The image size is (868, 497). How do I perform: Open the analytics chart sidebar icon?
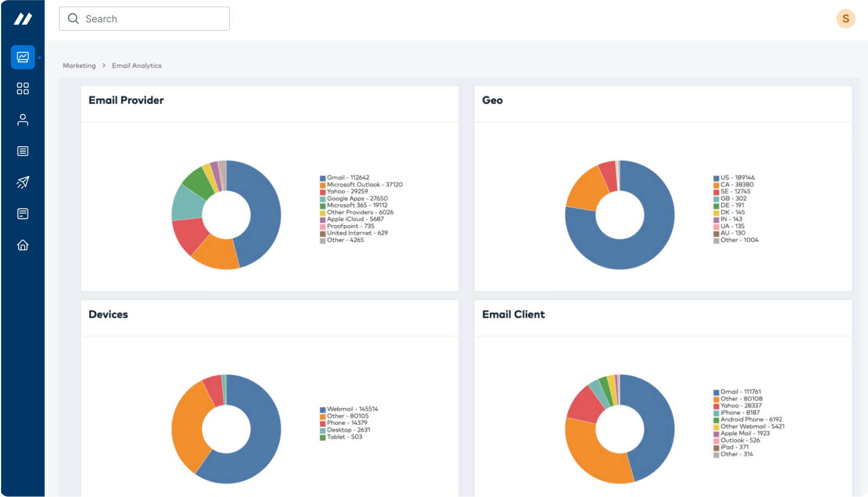tap(23, 57)
